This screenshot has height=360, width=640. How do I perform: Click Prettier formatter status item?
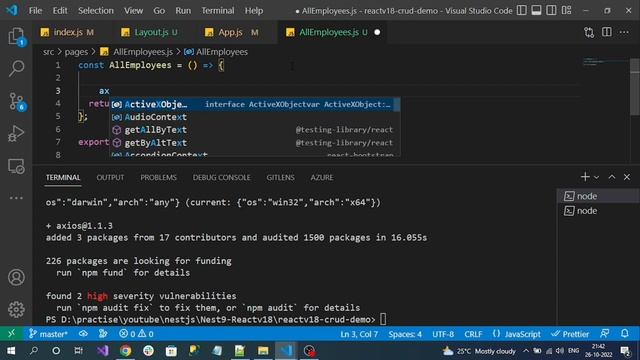coord(570,334)
